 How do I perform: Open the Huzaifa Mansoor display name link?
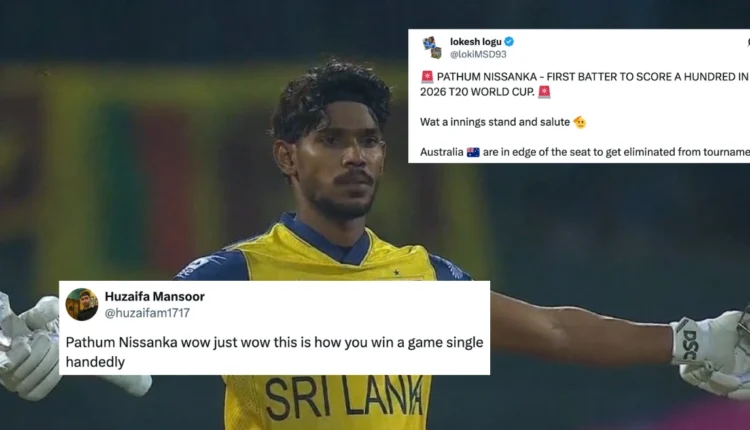click(154, 297)
